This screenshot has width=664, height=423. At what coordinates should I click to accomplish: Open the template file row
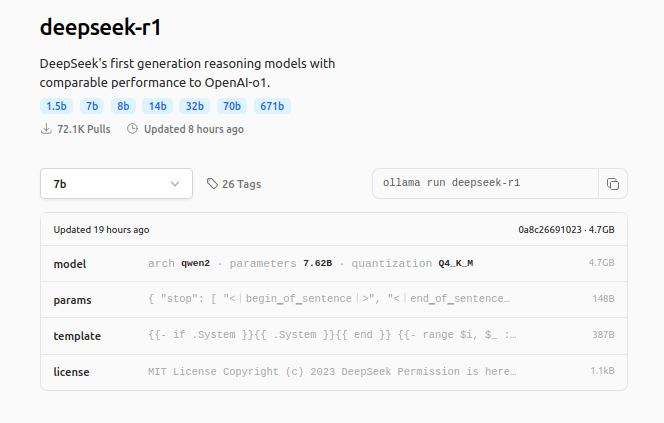tap(334, 336)
